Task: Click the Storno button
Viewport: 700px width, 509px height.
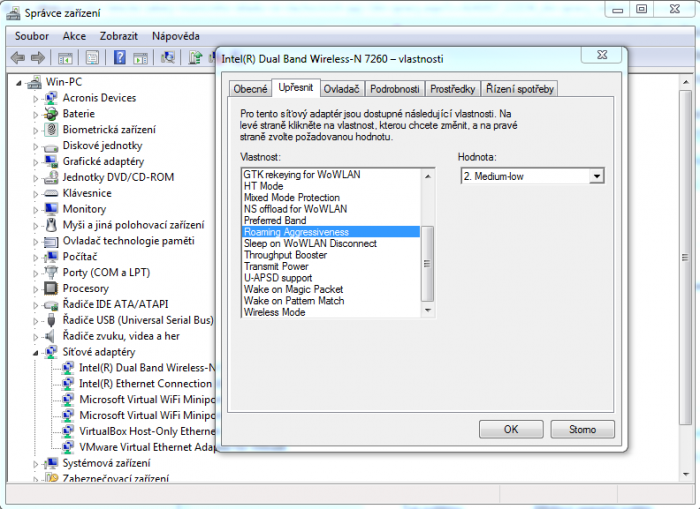Action: tap(582, 429)
